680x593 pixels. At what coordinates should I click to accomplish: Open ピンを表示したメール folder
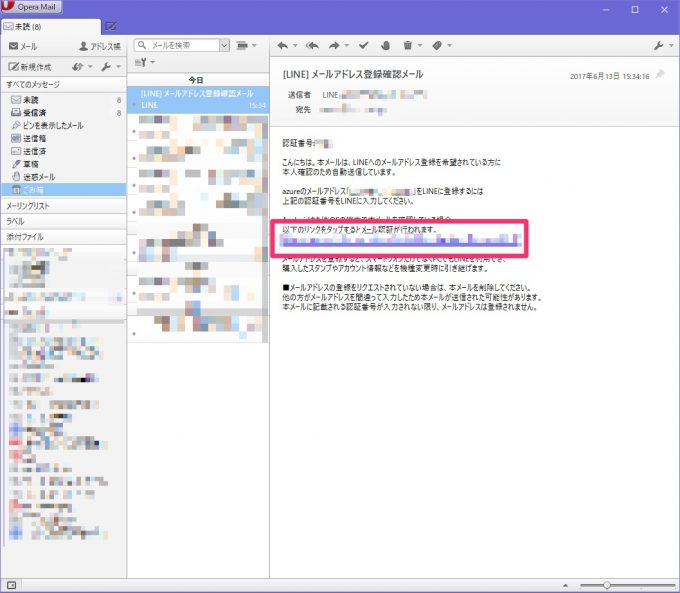click(64, 126)
